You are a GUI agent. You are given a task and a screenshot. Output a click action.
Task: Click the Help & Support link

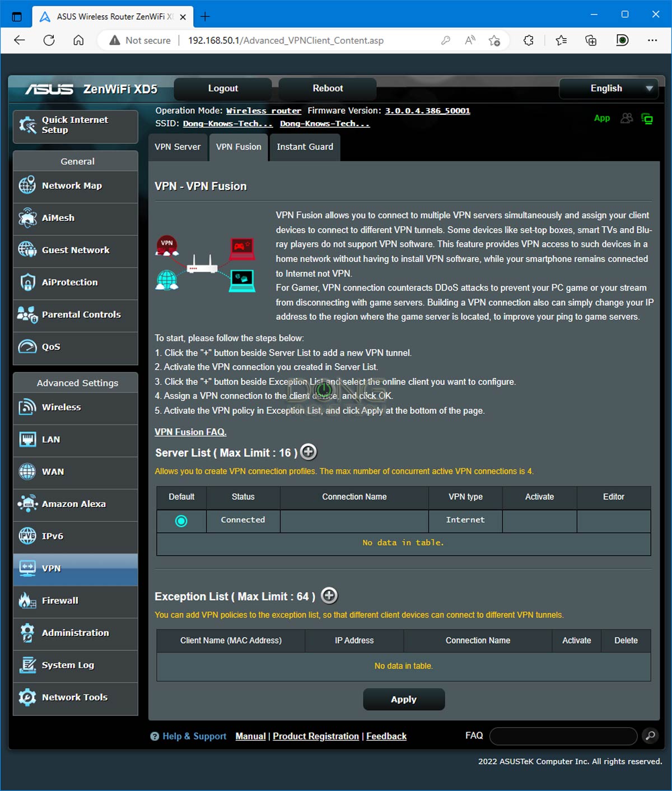click(x=194, y=736)
